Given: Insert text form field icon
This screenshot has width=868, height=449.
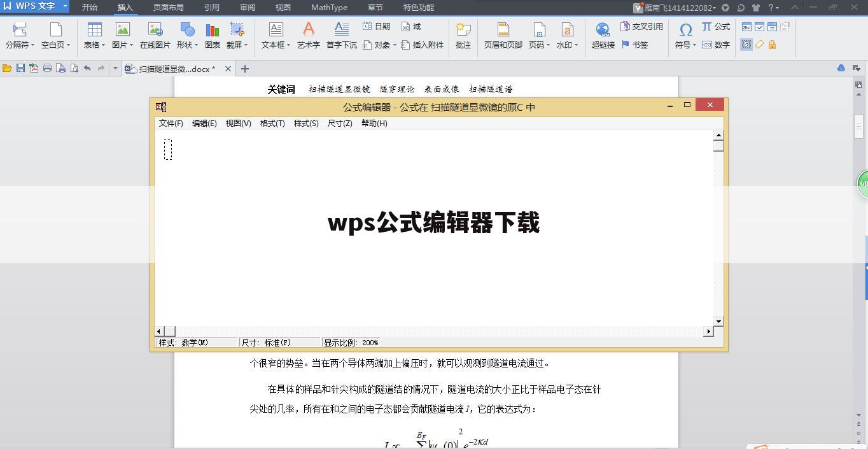Looking at the screenshot, I should (746, 27).
